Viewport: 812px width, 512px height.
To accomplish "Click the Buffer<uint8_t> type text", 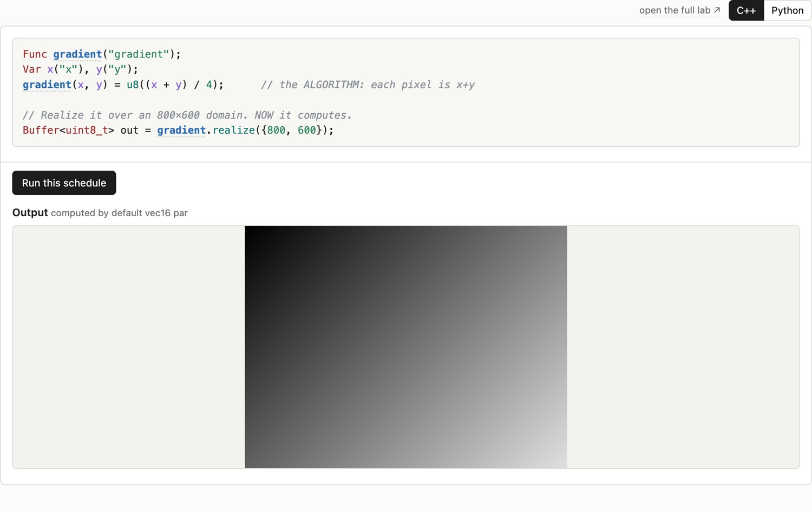I will (x=68, y=130).
